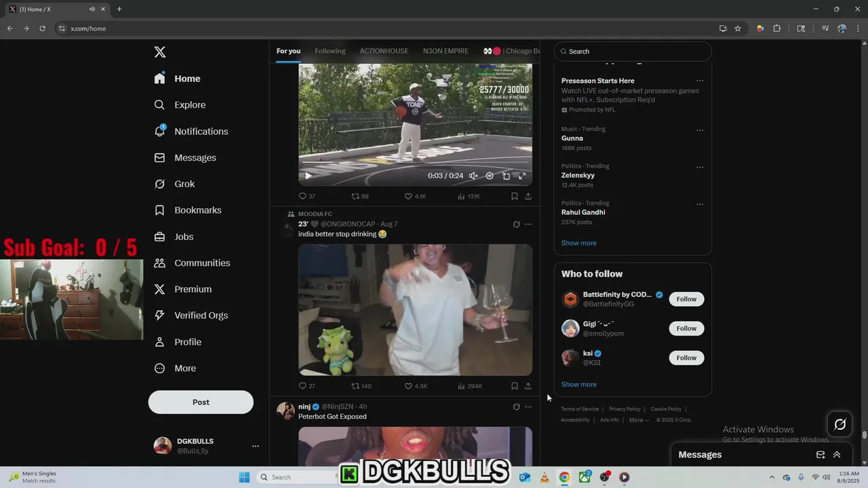
Task: Like the post with 4.1K likes
Action: point(415,196)
